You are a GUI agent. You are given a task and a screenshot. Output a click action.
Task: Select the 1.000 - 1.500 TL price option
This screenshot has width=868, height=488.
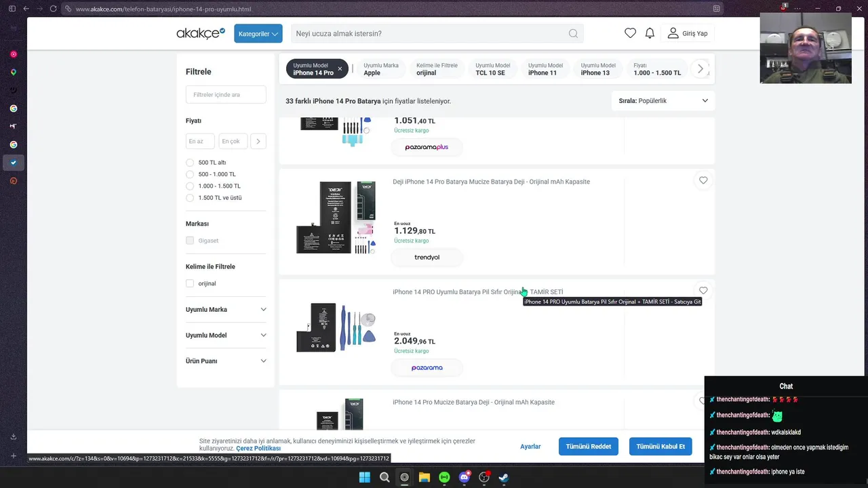(x=190, y=186)
